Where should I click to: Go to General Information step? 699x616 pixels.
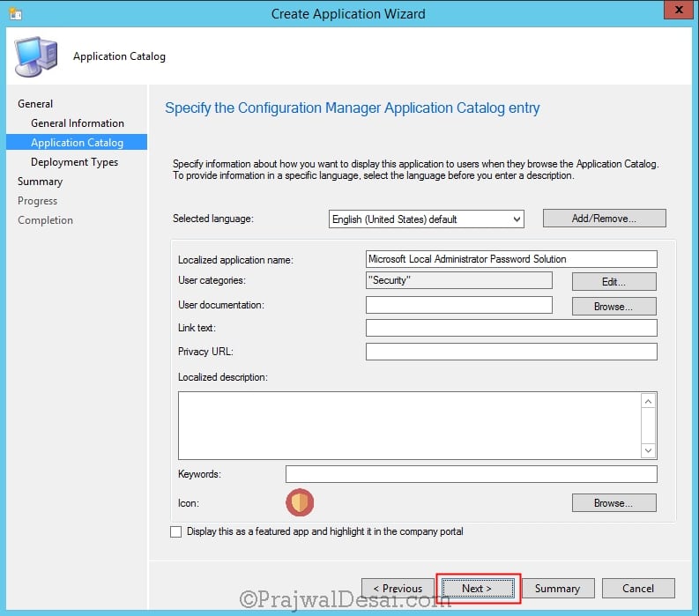click(78, 123)
